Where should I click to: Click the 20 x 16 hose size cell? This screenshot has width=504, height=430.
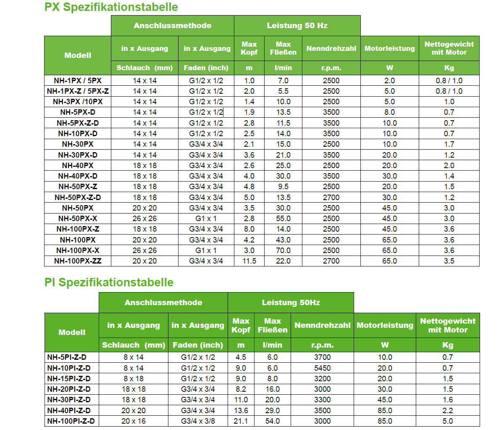134,421
